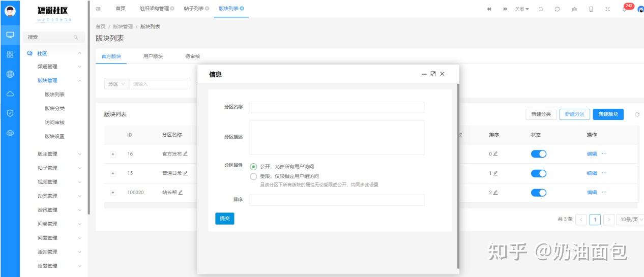Select the 用户版块 tab

coord(153,56)
